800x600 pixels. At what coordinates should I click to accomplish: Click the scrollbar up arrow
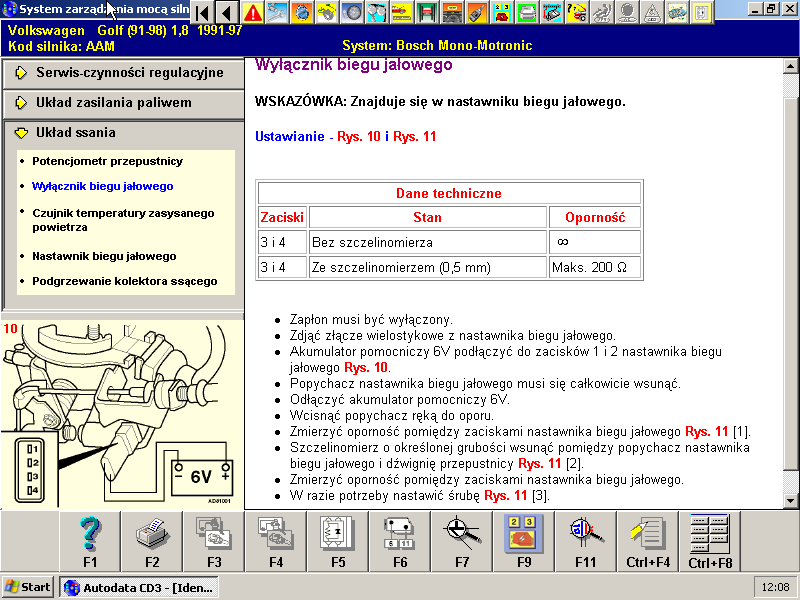[790, 66]
